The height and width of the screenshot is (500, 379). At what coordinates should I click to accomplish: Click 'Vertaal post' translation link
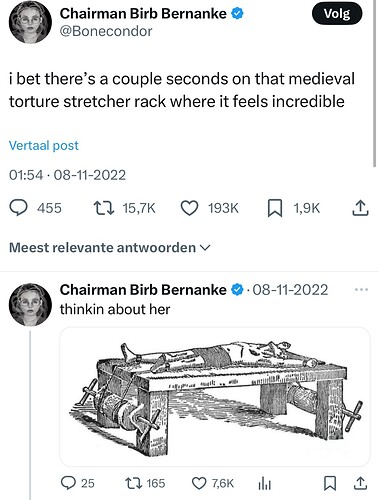coord(44,146)
